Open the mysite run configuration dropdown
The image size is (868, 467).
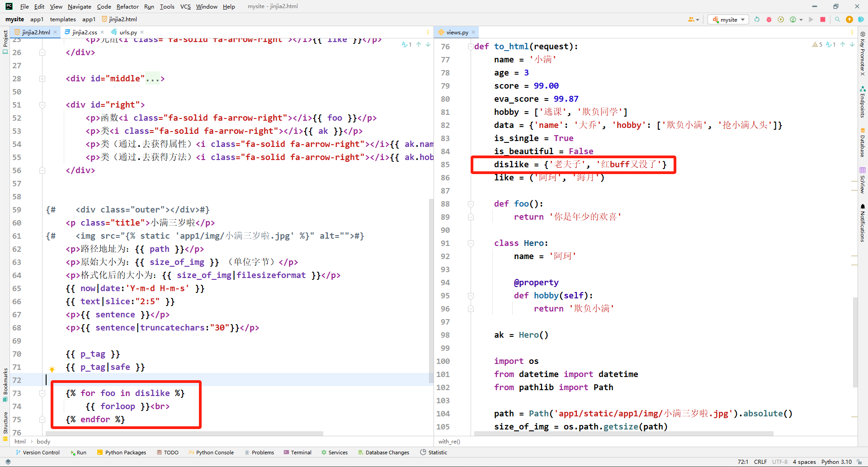tap(728, 19)
